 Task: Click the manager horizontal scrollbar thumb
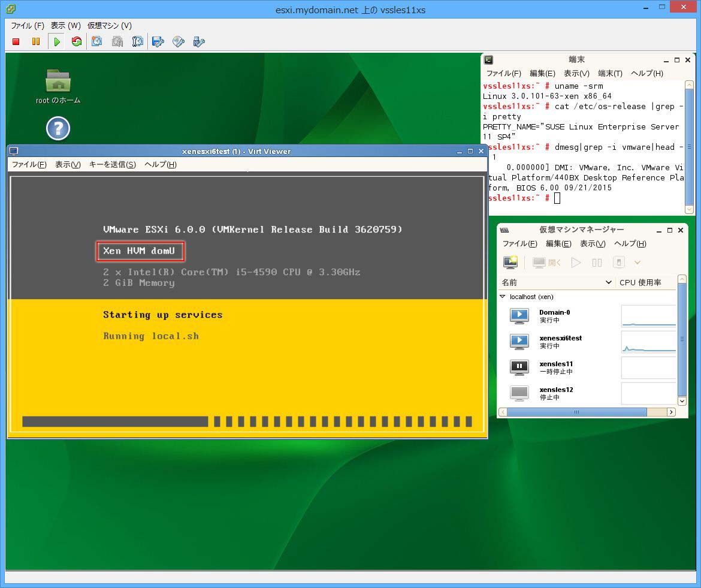tap(577, 412)
